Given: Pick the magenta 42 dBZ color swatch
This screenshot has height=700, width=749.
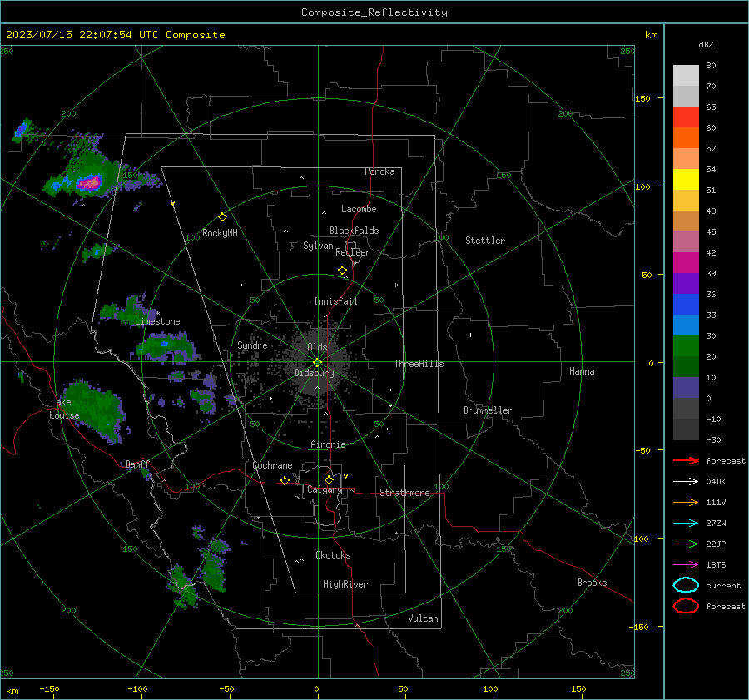Looking at the screenshot, I should pos(686,262).
